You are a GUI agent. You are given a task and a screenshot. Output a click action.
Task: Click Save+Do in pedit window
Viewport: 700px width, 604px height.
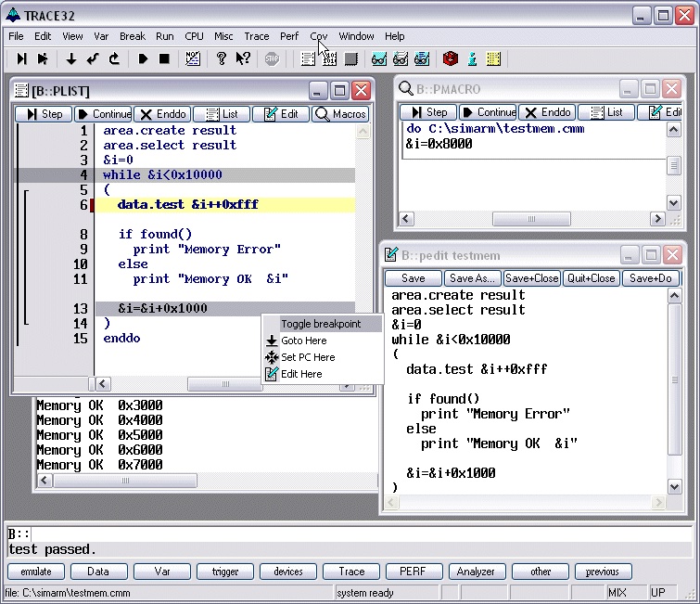pos(651,278)
